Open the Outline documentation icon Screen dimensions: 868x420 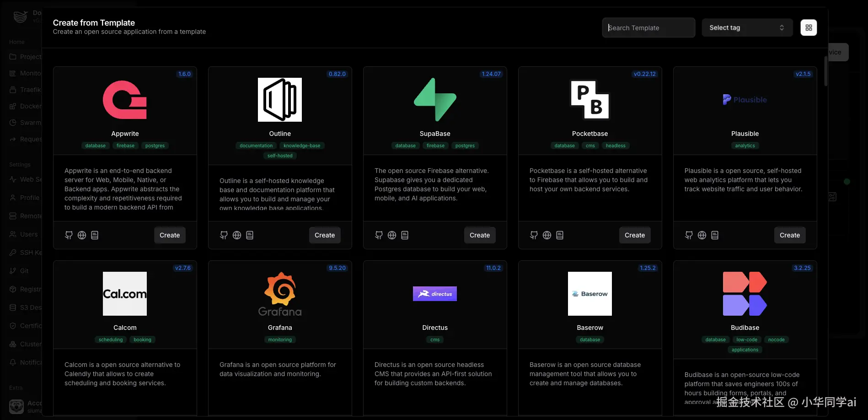pyautogui.click(x=250, y=235)
